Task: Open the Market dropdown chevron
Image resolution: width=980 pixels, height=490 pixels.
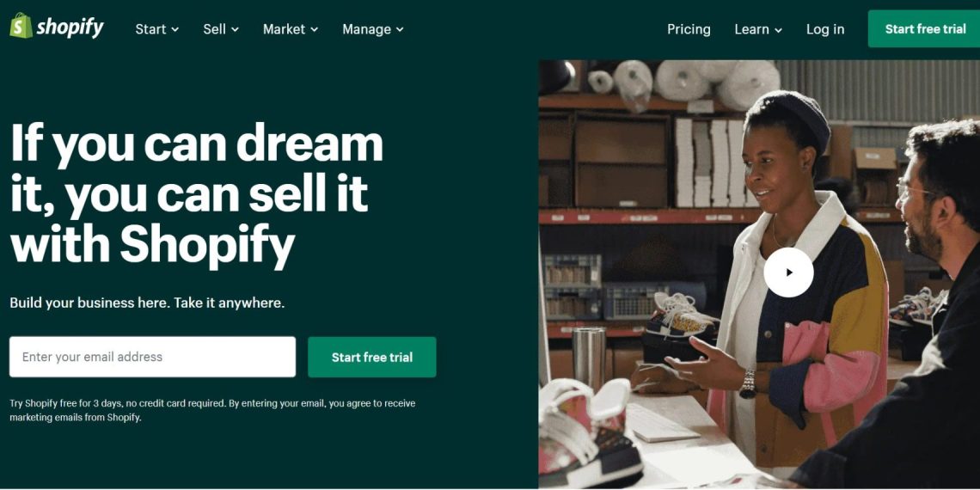Action: click(314, 30)
